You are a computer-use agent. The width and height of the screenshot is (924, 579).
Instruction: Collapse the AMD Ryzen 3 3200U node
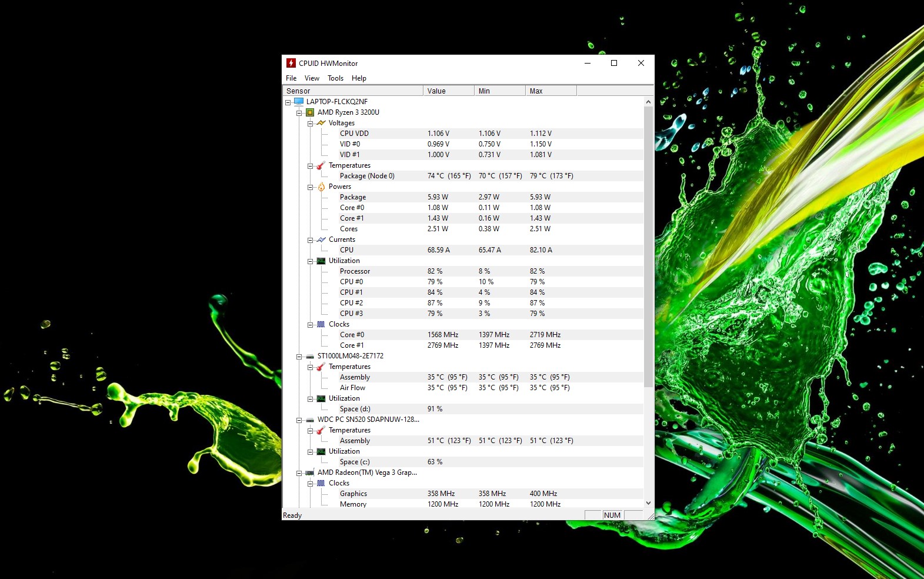[x=299, y=113]
